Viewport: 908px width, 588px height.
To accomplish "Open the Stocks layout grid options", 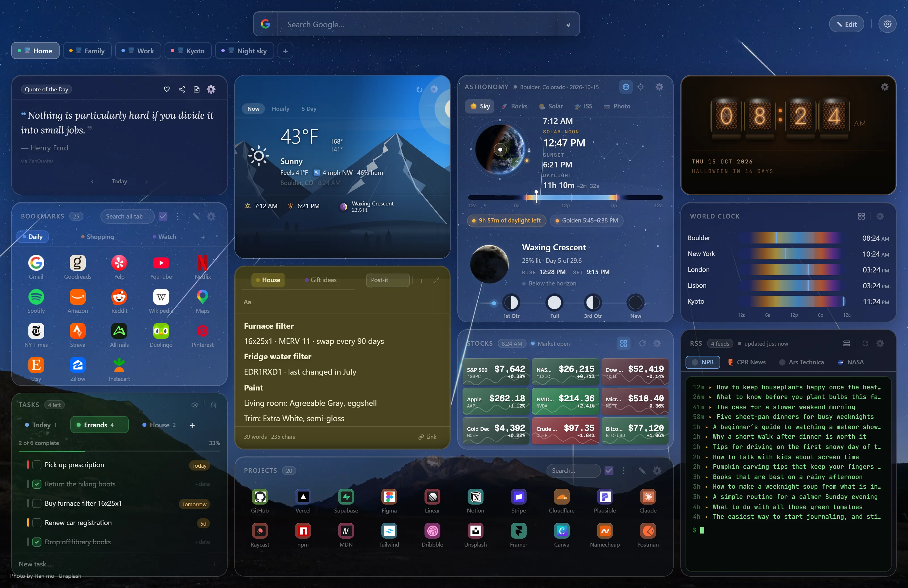I will tap(623, 343).
